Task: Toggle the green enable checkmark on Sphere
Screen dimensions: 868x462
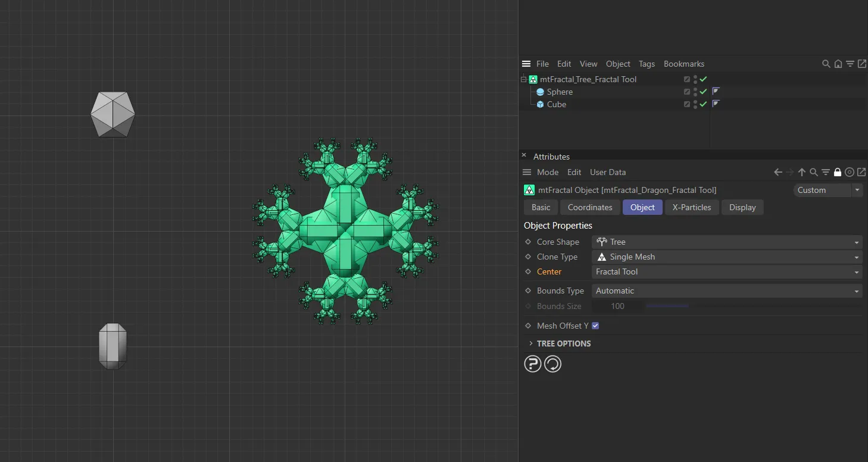Action: pos(704,92)
